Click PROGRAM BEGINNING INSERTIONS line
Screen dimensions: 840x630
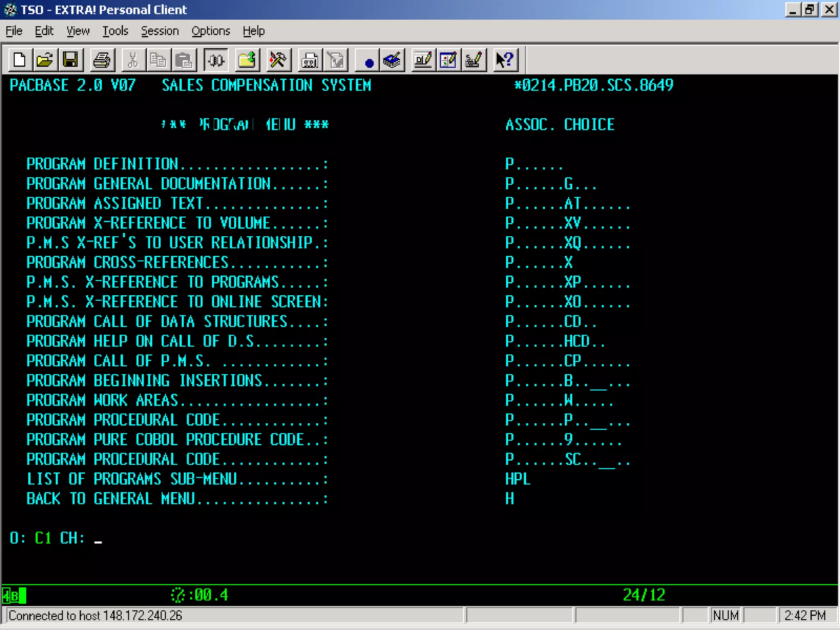click(x=177, y=381)
